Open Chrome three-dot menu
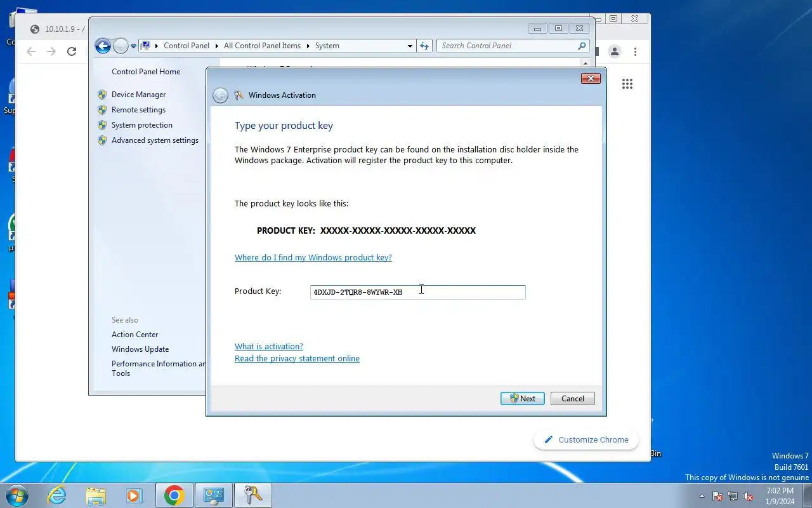Image resolution: width=812 pixels, height=508 pixels. pyautogui.click(x=635, y=51)
